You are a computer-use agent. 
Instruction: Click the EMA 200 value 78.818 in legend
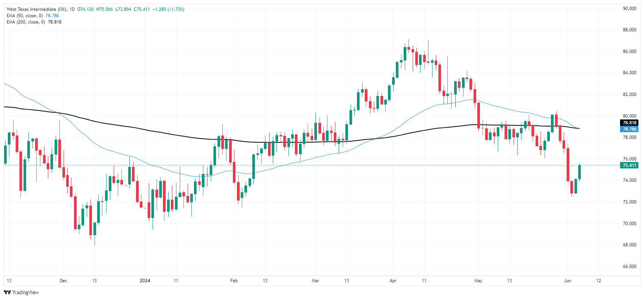point(55,22)
